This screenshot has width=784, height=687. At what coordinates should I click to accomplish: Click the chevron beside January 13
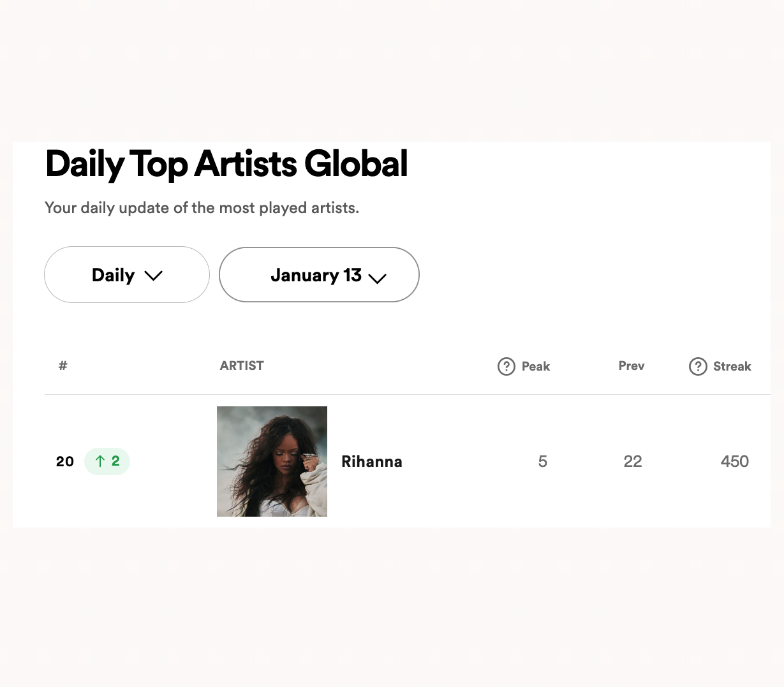pos(378,279)
